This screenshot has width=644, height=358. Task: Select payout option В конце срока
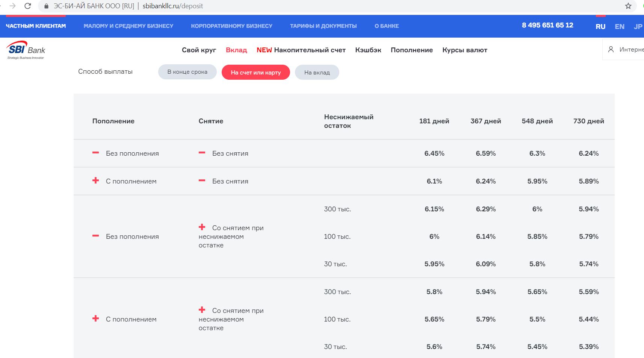pyautogui.click(x=187, y=72)
